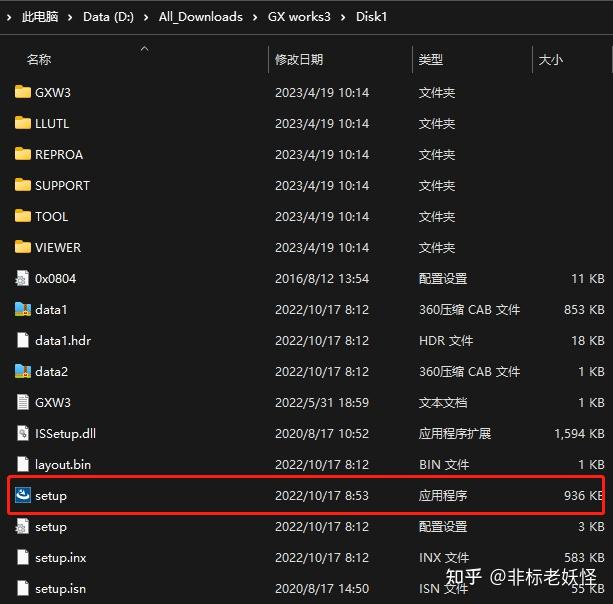Image resolution: width=613 pixels, height=604 pixels.
Task: Expand chevron after 此电脑 in breadcrumb
Action: coord(70,17)
